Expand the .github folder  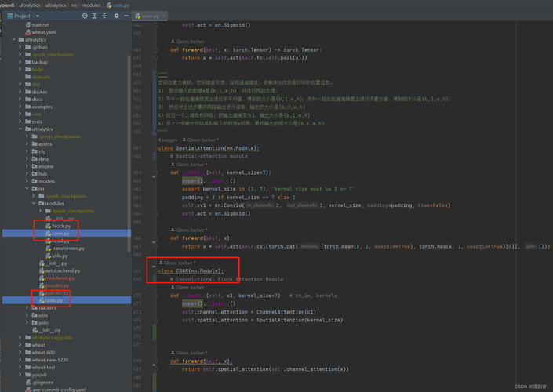pos(20,47)
